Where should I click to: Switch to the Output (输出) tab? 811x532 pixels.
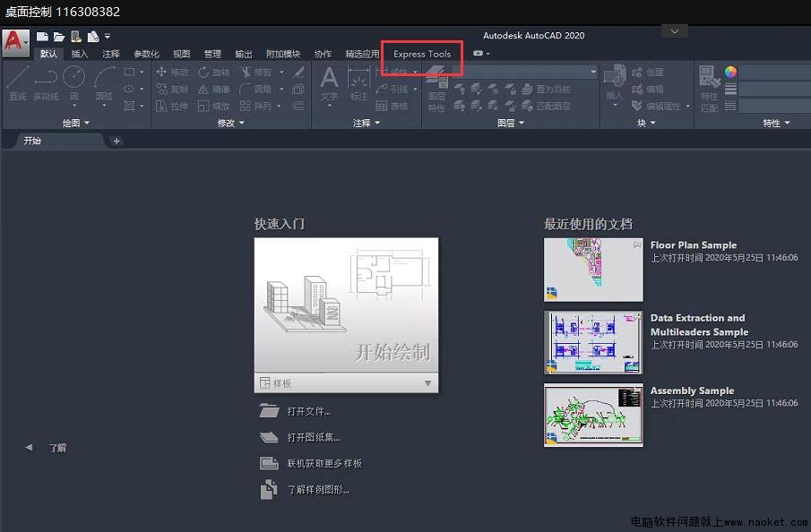click(x=243, y=54)
